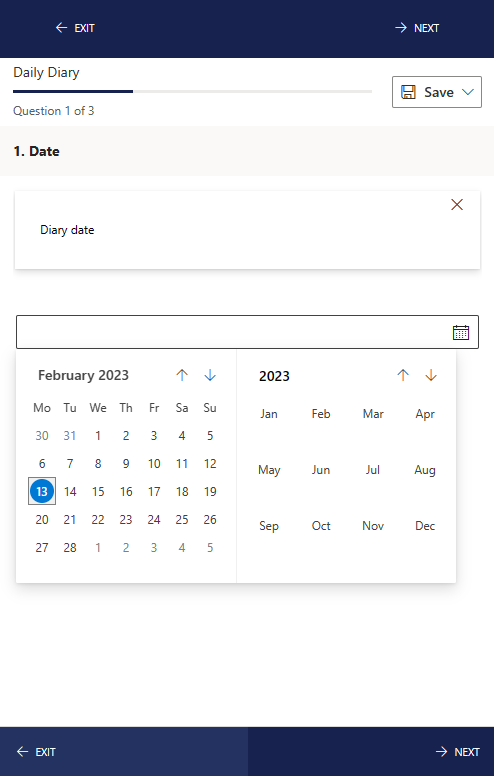The image size is (494, 776).
Task: Choose Oct in the month picker
Action: coord(321,526)
